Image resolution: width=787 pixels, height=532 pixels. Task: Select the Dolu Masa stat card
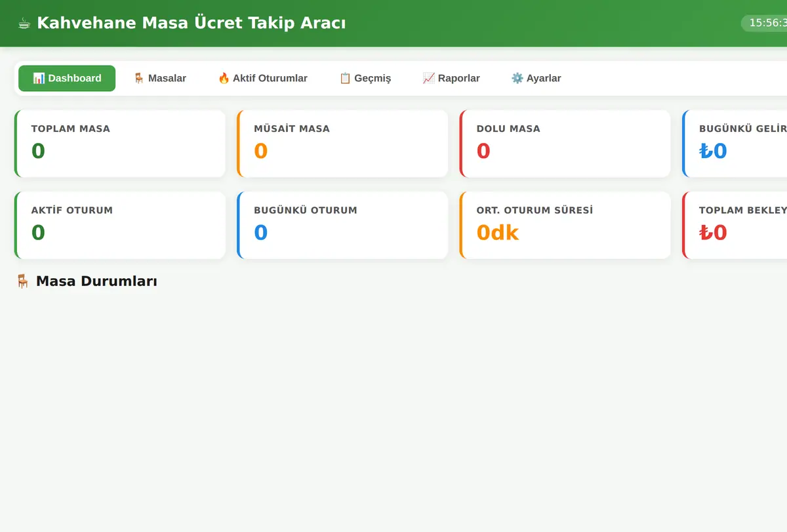click(x=565, y=144)
